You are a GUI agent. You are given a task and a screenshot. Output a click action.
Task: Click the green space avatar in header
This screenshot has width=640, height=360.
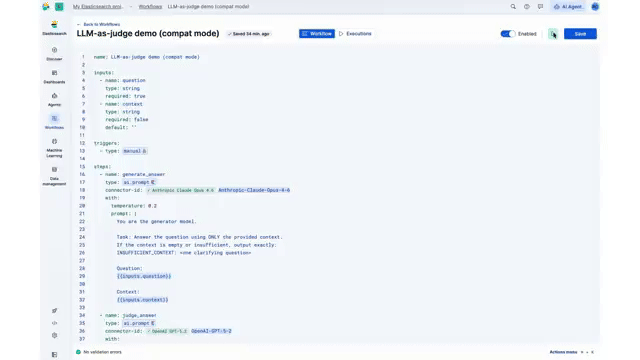(59, 7)
